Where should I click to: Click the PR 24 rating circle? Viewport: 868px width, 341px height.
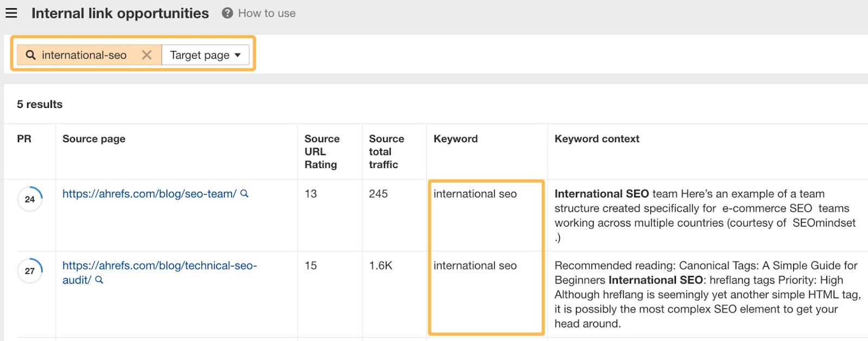[x=30, y=199]
